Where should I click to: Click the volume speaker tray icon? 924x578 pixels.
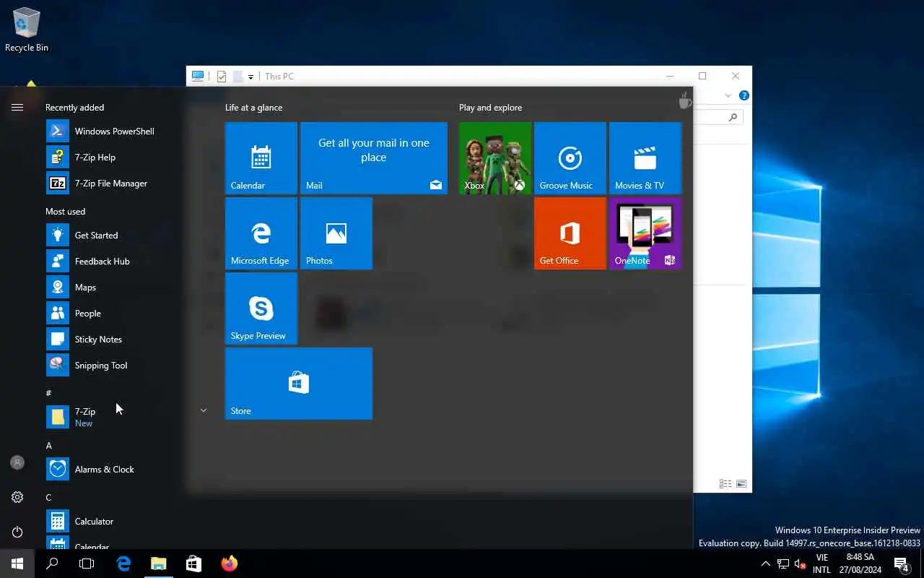(x=800, y=564)
